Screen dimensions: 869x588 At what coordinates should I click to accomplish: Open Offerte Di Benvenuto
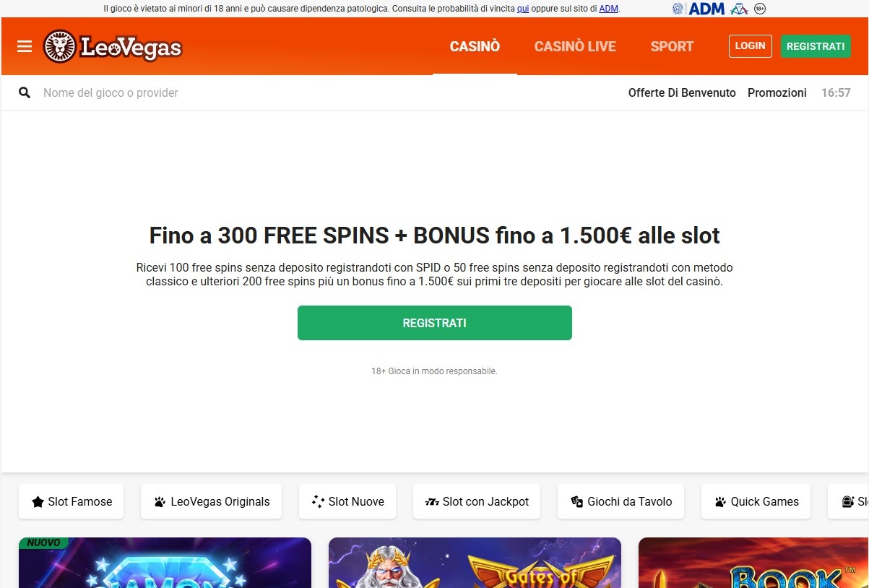[x=681, y=92]
